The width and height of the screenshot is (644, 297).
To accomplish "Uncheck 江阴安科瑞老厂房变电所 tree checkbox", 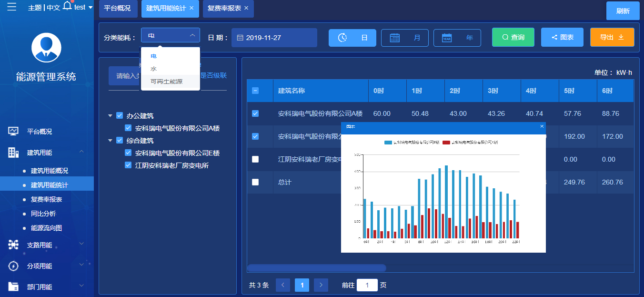I will pos(128,165).
